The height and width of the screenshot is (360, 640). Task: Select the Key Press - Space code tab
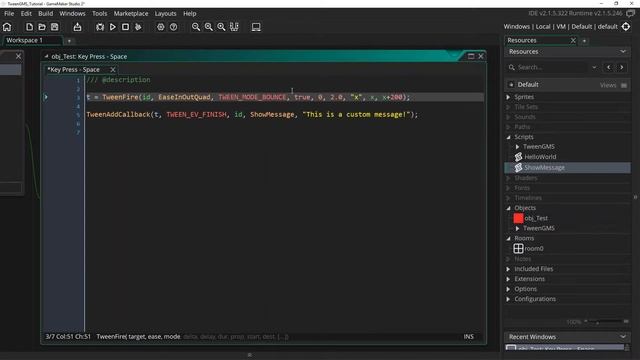[74, 70]
